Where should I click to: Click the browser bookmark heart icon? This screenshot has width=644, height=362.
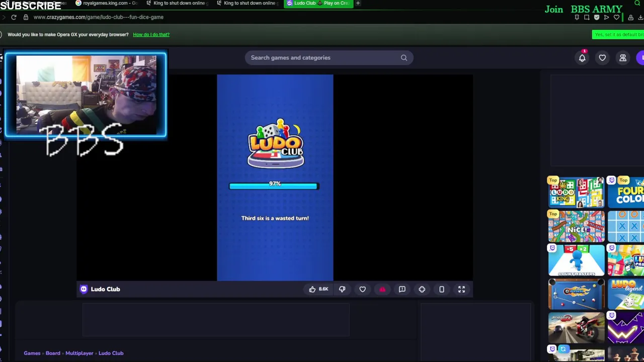pyautogui.click(x=616, y=18)
